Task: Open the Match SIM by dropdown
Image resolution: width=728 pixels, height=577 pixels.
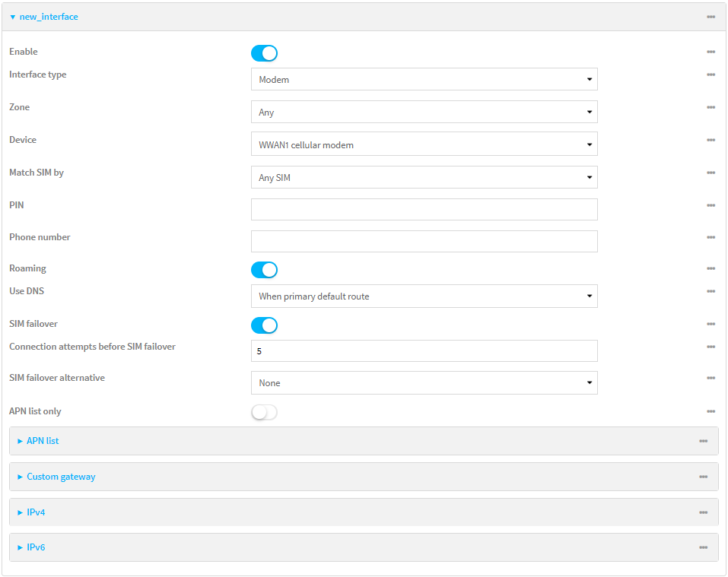Action: point(424,177)
